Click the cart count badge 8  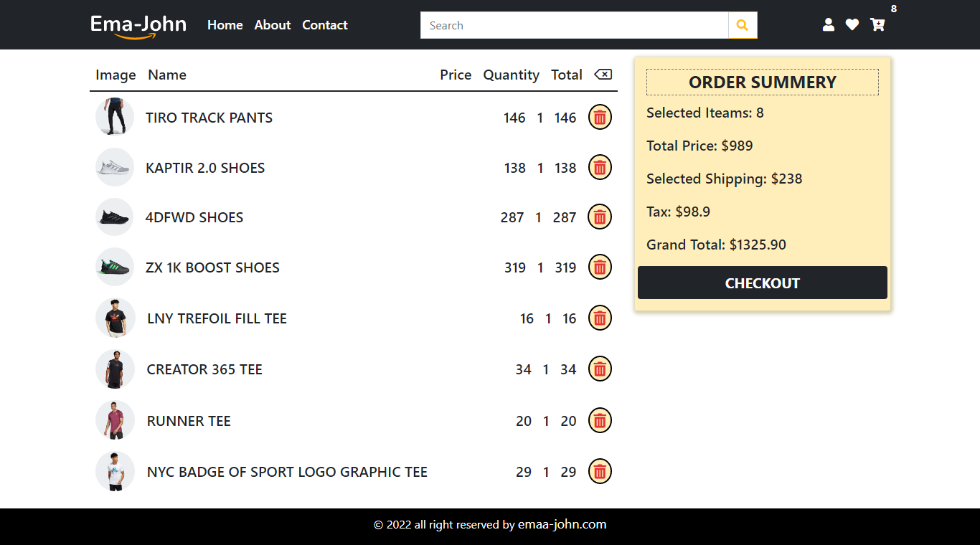coord(894,9)
